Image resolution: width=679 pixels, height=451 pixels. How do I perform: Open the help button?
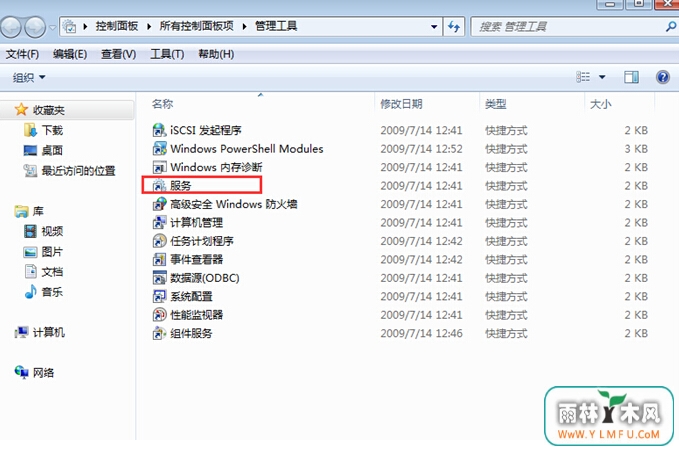coord(663,77)
